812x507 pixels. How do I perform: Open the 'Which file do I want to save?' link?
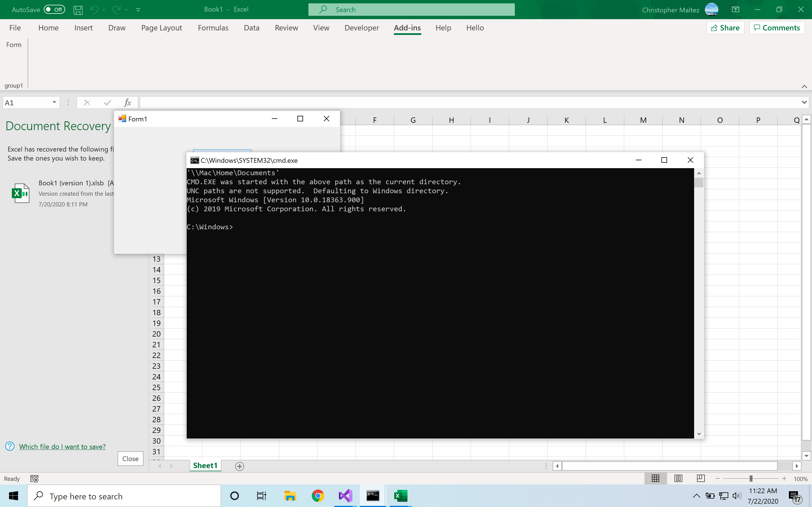[x=62, y=446]
